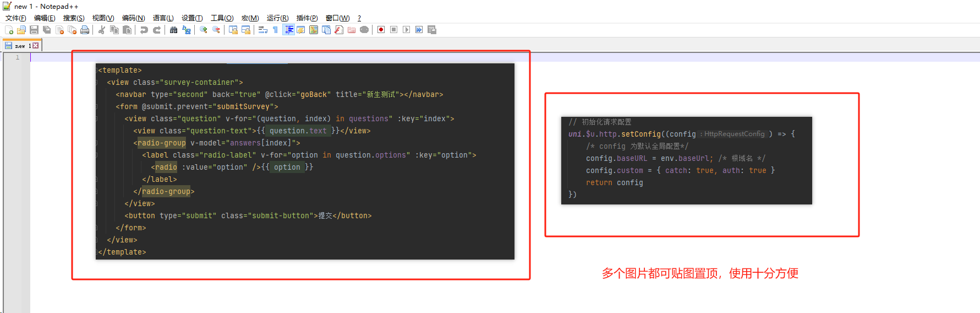The height and width of the screenshot is (313, 980).
Task: Open the 文件(F) menu
Action: (x=16, y=18)
